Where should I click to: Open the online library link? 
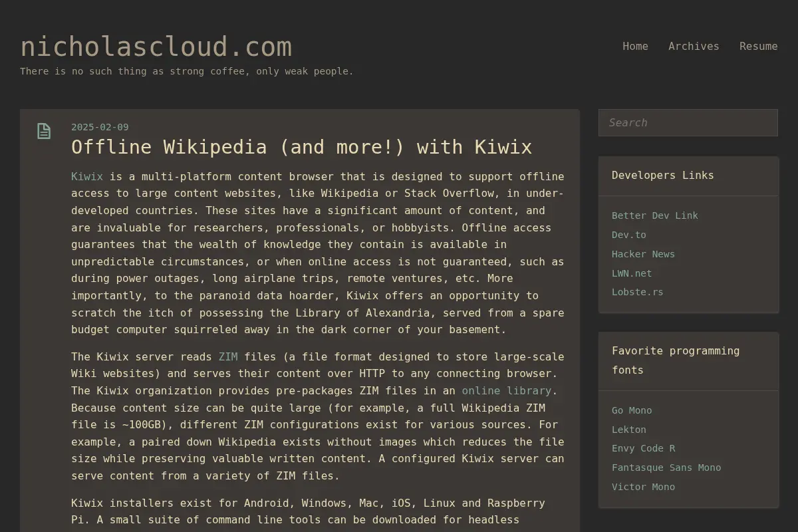(x=507, y=390)
